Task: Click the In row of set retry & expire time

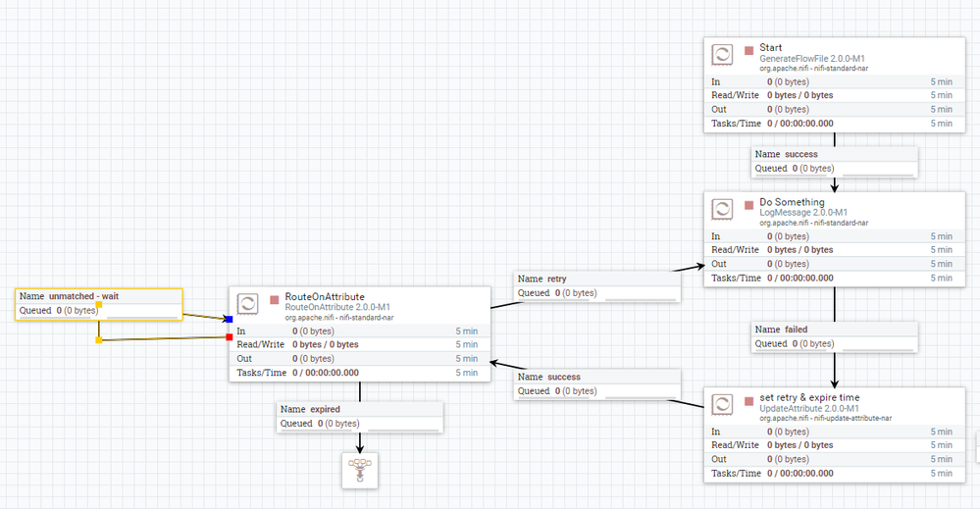Action: point(835,432)
